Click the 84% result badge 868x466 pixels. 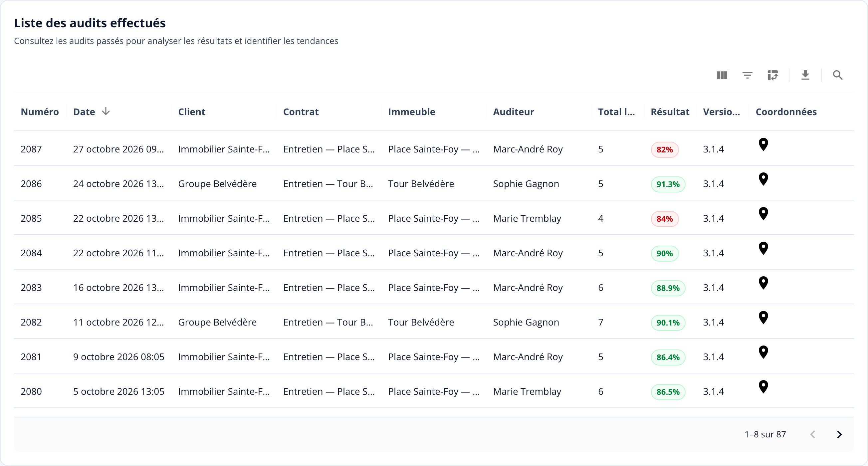[x=664, y=219]
